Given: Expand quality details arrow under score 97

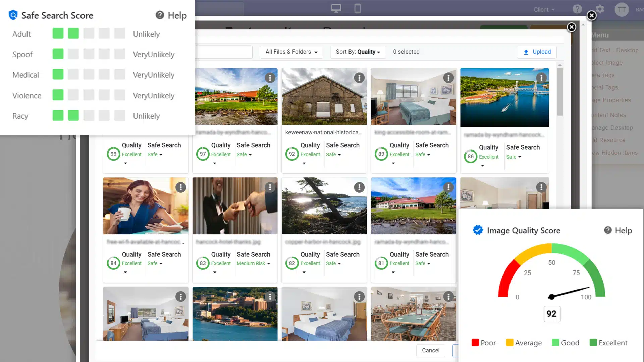Looking at the screenshot, I should click(215, 163).
